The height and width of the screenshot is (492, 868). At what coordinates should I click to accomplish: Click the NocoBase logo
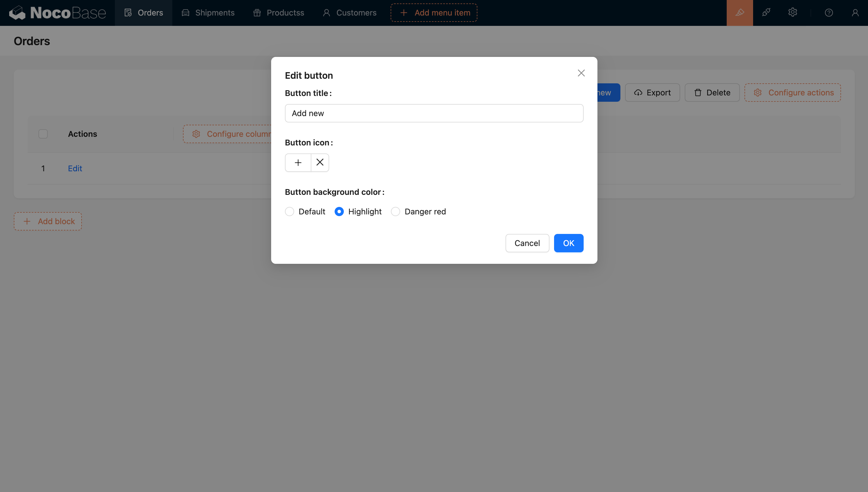point(57,13)
